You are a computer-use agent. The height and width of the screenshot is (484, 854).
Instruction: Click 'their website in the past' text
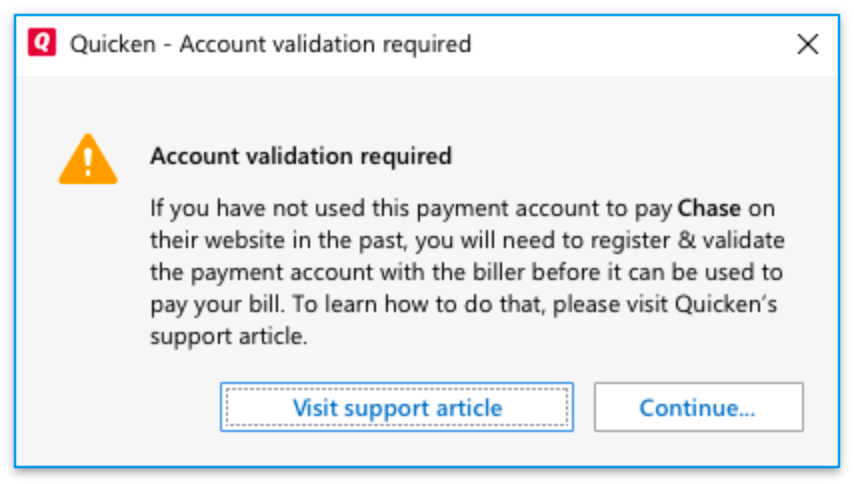[x=278, y=241]
